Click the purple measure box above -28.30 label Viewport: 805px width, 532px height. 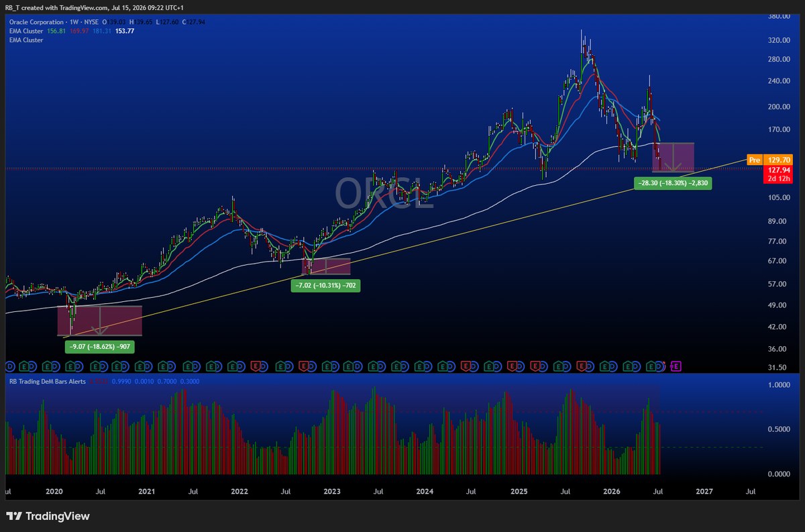click(x=673, y=158)
